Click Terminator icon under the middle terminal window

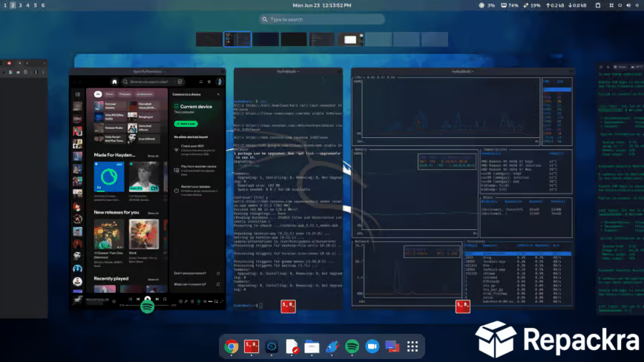pyautogui.click(x=288, y=306)
